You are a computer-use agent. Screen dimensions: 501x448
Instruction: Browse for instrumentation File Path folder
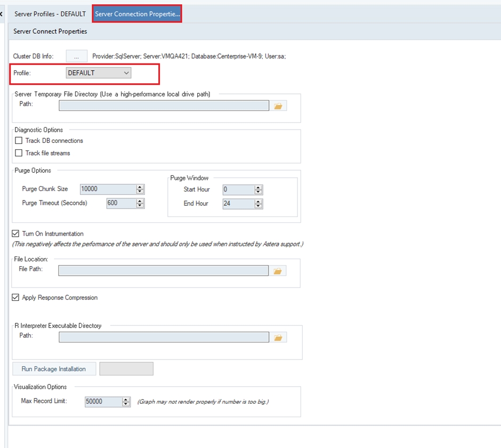pyautogui.click(x=277, y=271)
